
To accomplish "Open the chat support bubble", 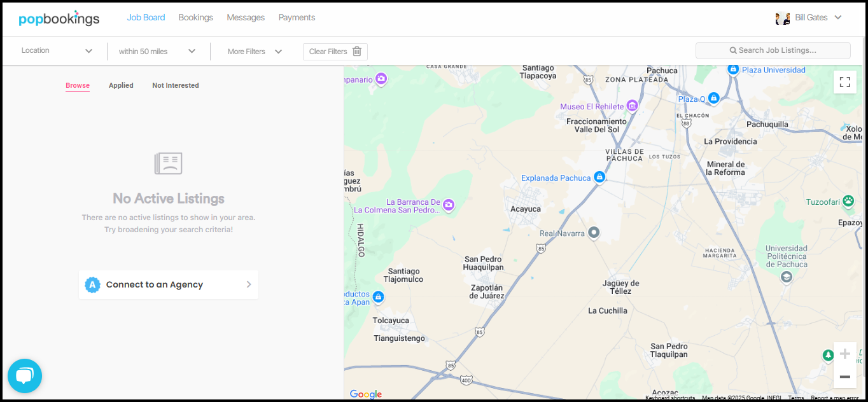I will [25, 376].
